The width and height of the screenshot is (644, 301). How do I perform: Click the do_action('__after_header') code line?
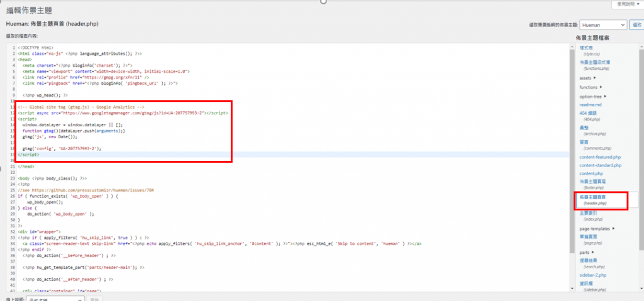[x=68, y=279]
